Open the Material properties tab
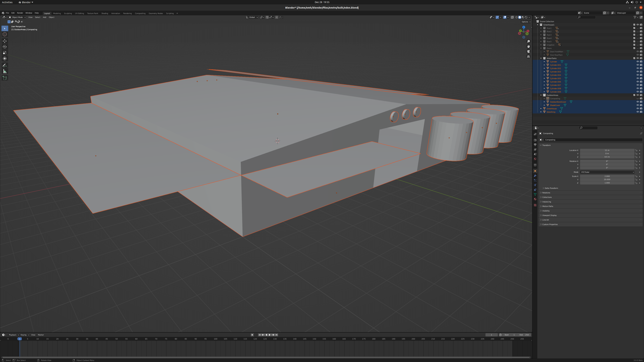Screen dimensions: 644x362 [x=535, y=199]
